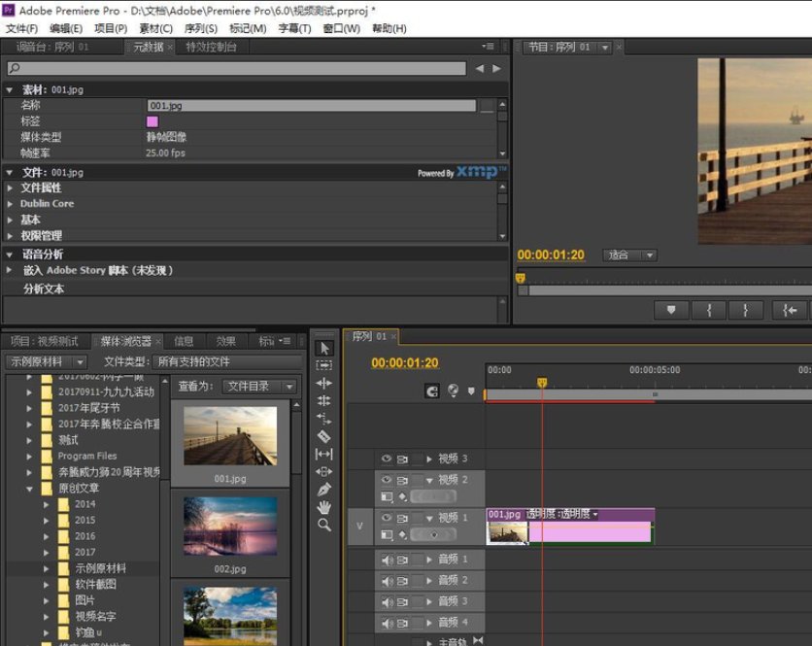The image size is (812, 646).
Task: Select the Hand tool
Action: (324, 507)
